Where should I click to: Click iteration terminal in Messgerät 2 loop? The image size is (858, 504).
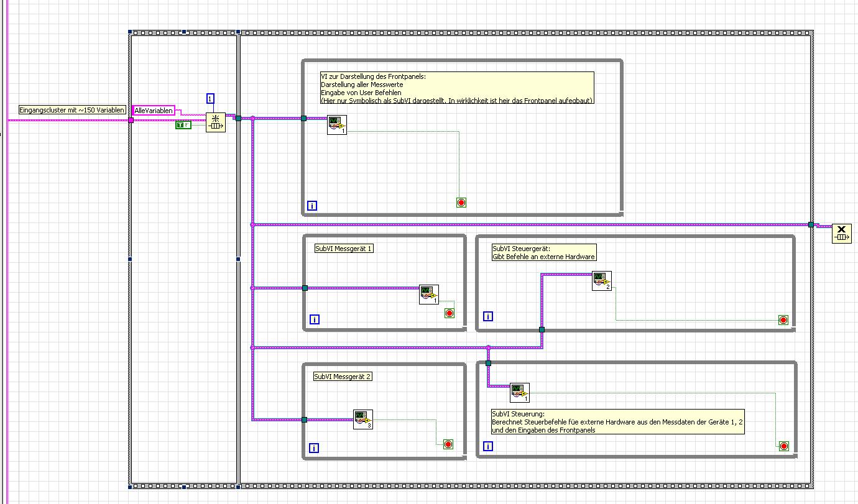tap(313, 447)
